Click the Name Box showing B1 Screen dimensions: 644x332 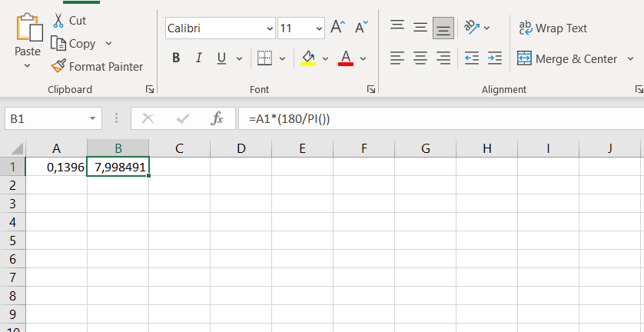(46, 119)
